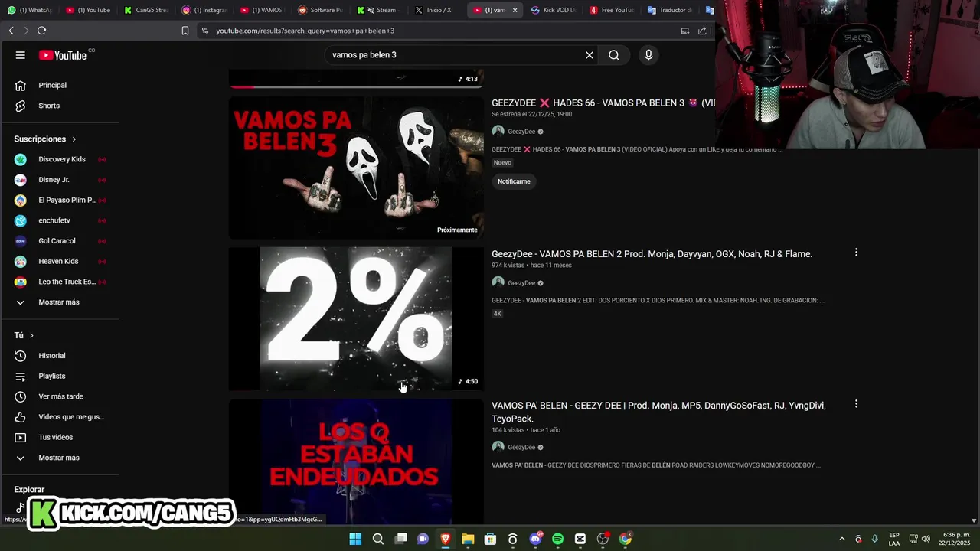980x551 pixels.
Task: Switch to the Traductor tab
Action: pyautogui.click(x=669, y=10)
